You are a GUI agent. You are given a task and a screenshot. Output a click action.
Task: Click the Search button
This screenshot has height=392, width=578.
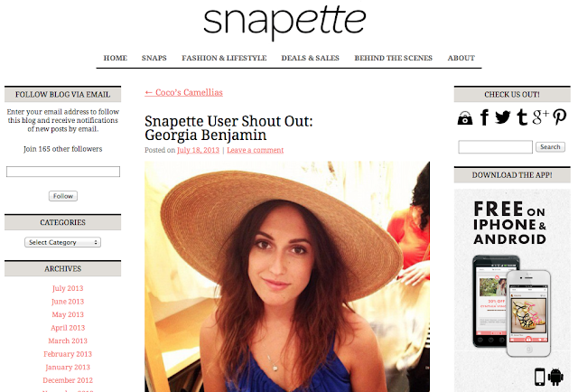tap(550, 146)
